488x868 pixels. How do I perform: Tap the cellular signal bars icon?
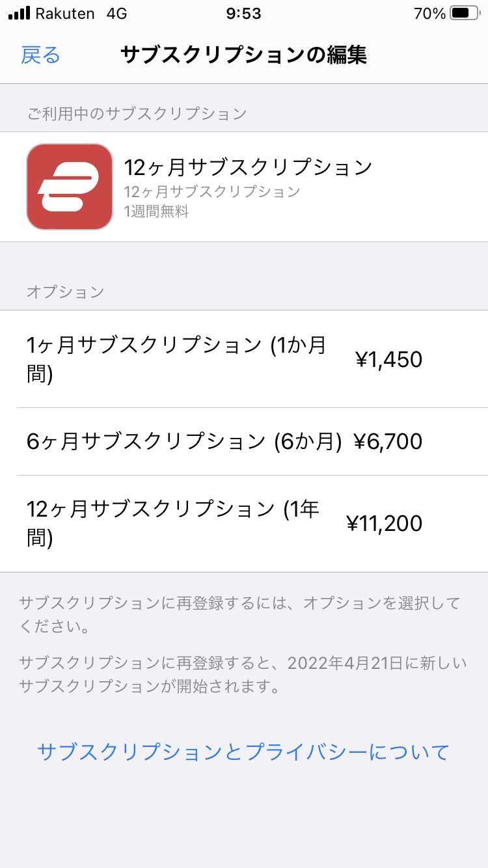(20, 13)
